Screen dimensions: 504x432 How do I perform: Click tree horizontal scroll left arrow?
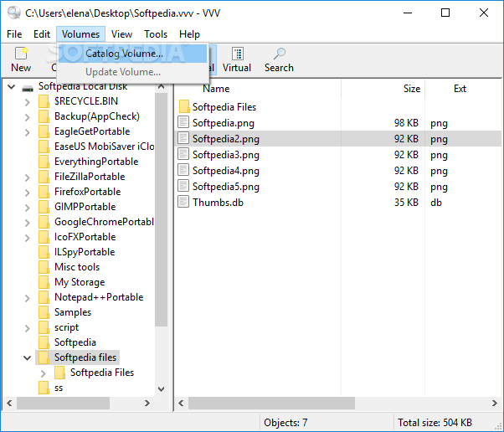pos(9,403)
